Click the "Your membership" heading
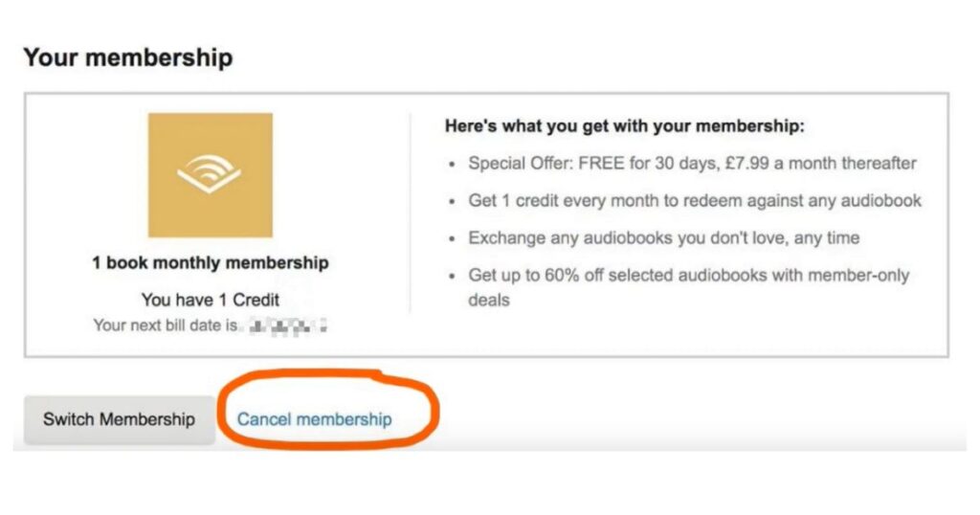Viewport: 980px width, 515px height. pos(127,57)
